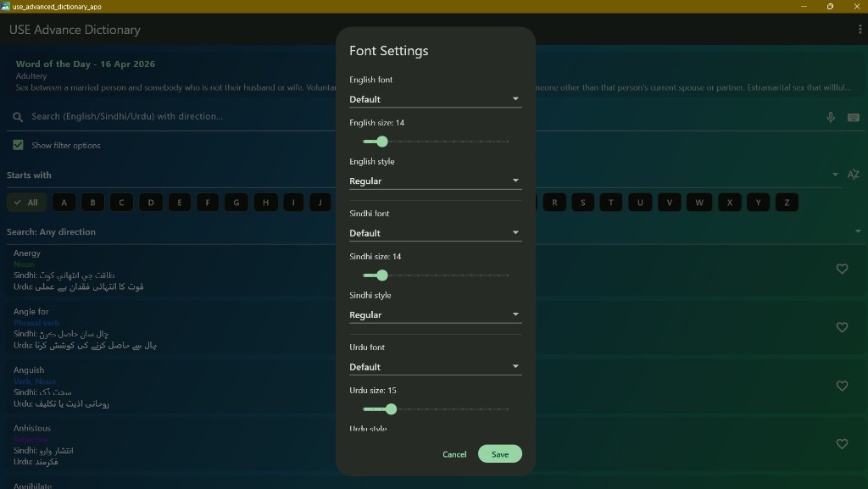Activate the microphone voice search icon
The width and height of the screenshot is (868, 489).
[831, 117]
